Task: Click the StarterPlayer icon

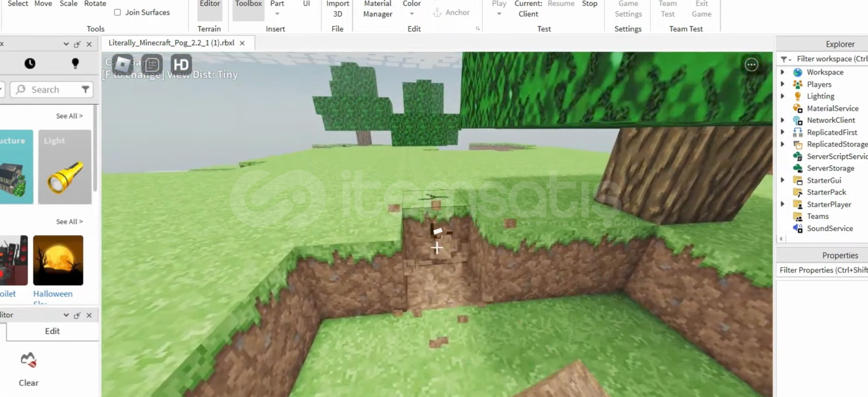Action: click(x=797, y=204)
